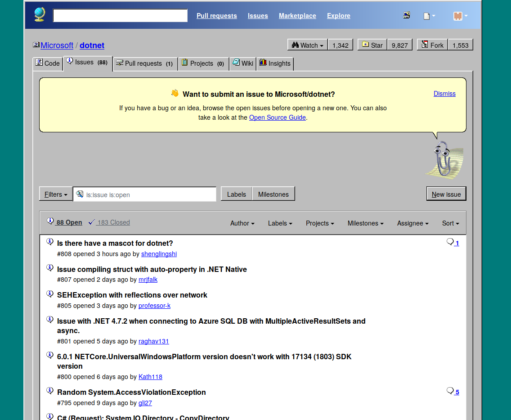
Task: Open the Open Source Guide link
Action: [278, 117]
